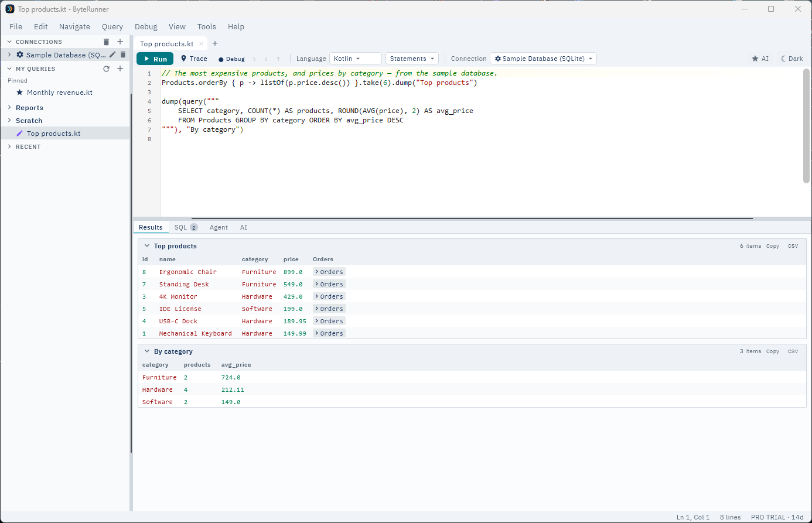Open the Language dropdown showing Kotlin
Screen dimensions: 812x523
[356, 59]
